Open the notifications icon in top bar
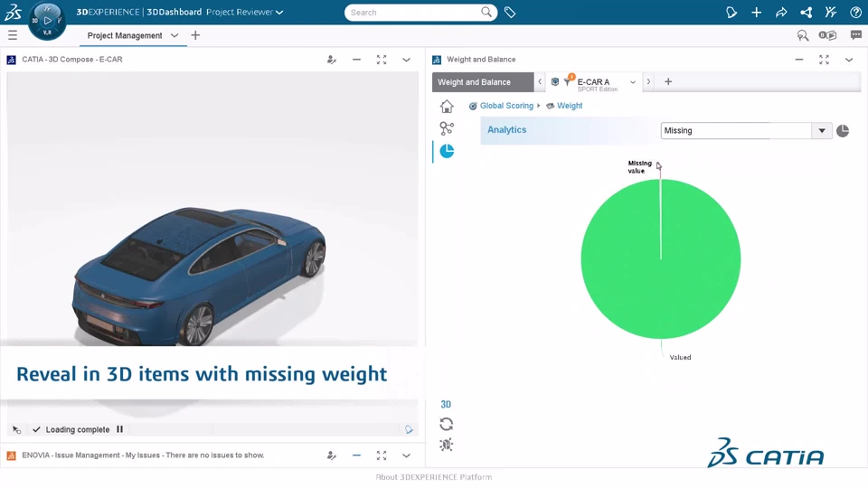 (731, 12)
